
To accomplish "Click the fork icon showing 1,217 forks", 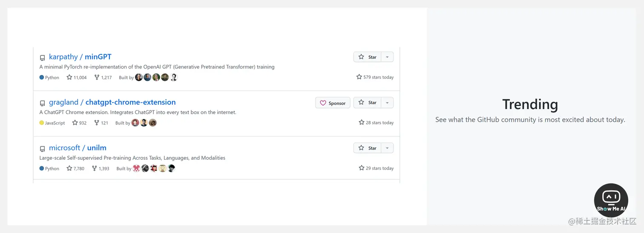I will pyautogui.click(x=97, y=78).
